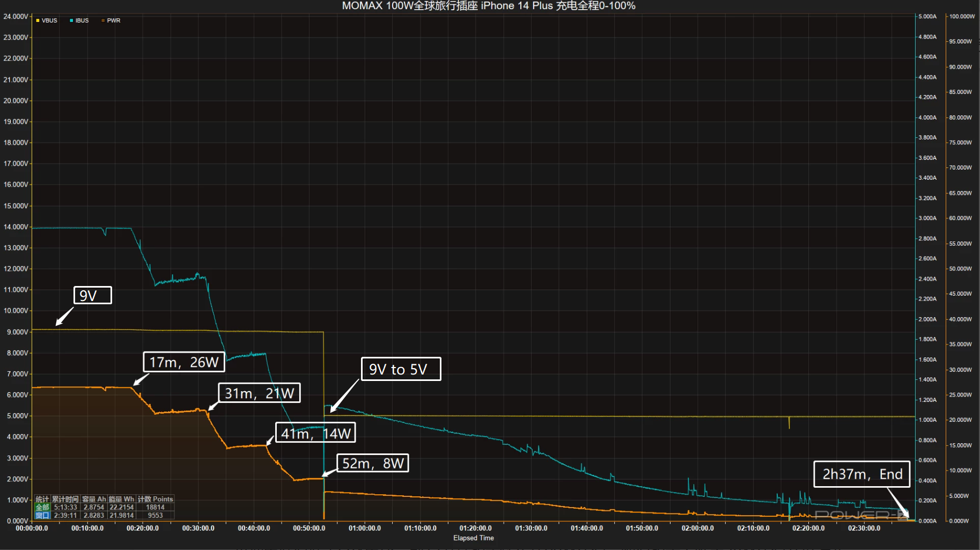This screenshot has width=980, height=550.
Task: Click the points count 18814
Action: pyautogui.click(x=156, y=507)
